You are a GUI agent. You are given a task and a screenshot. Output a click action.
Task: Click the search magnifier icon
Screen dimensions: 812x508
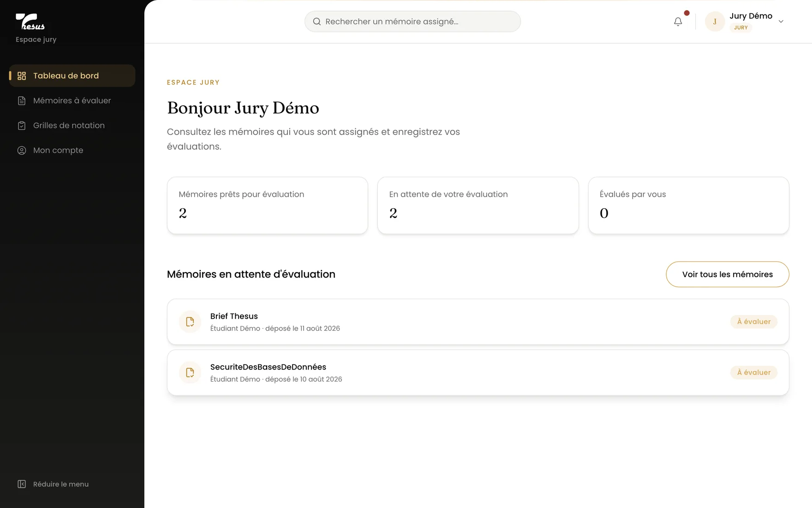click(317, 21)
